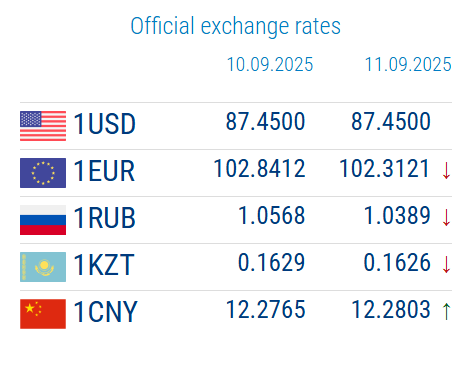Click the red down arrow beside RUB rate
469x371 pixels.
tap(446, 217)
